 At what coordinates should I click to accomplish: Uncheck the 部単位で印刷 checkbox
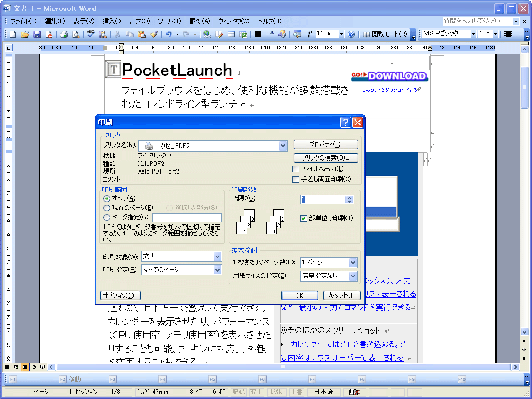point(304,219)
